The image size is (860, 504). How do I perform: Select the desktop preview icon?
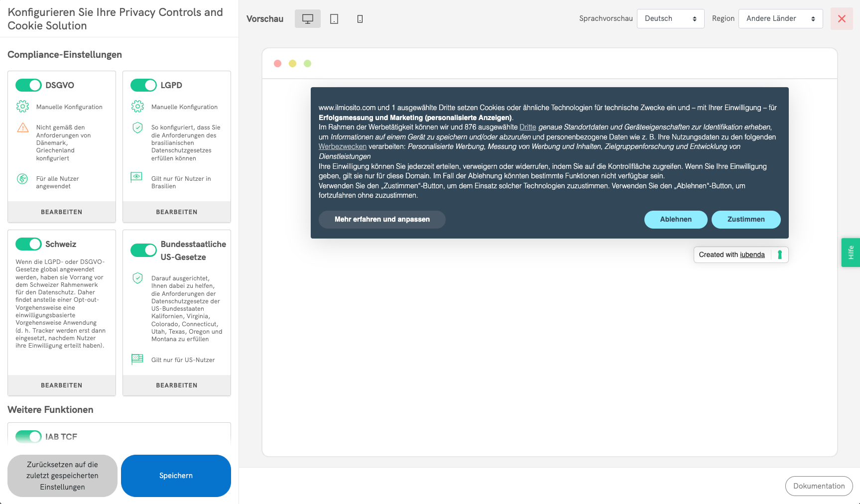[x=307, y=18]
